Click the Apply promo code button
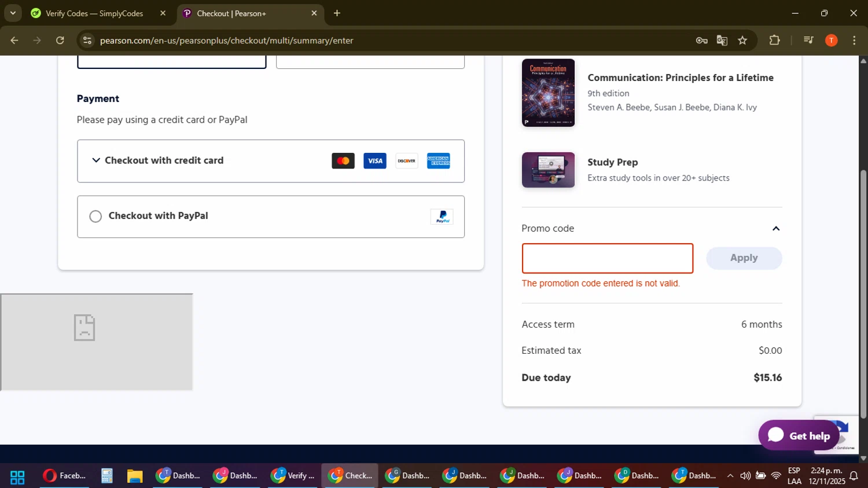 click(x=744, y=258)
